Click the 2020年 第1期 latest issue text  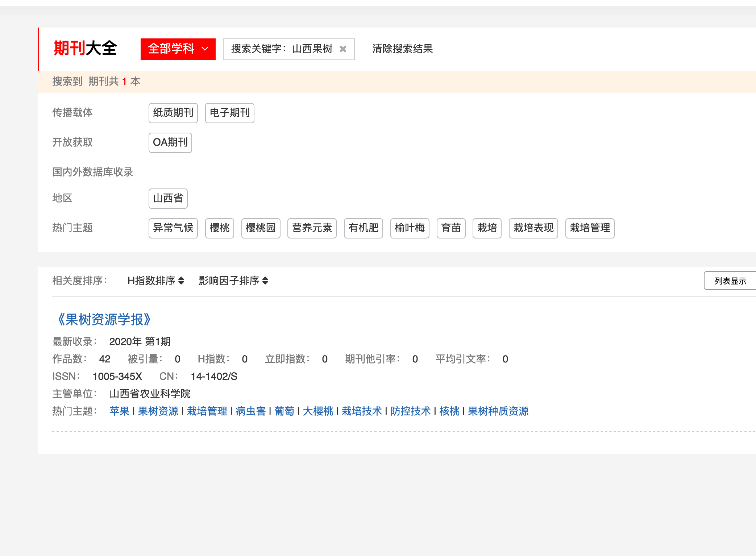[x=140, y=341]
